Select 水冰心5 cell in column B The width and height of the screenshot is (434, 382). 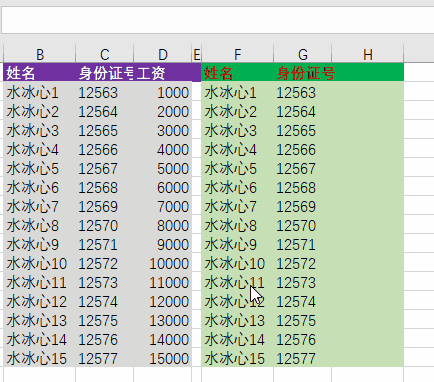(x=40, y=168)
